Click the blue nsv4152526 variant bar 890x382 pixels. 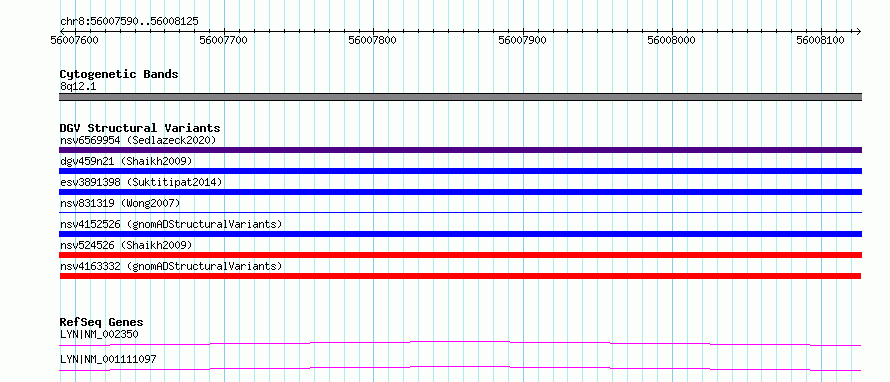click(x=460, y=234)
